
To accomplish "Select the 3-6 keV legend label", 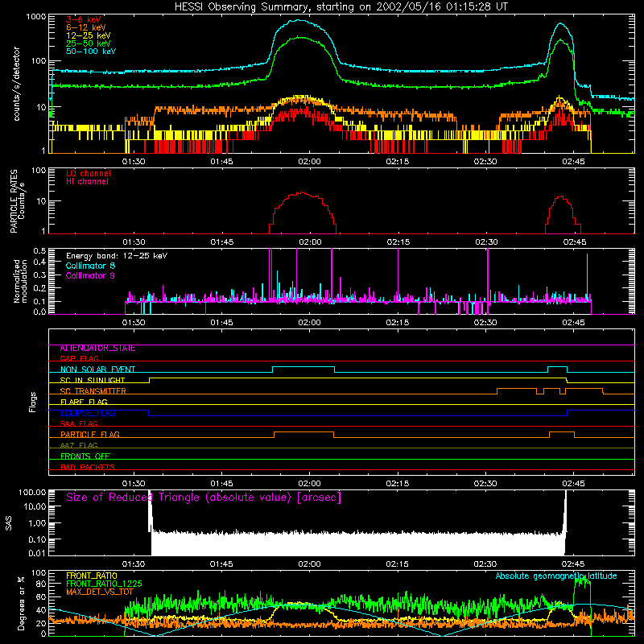I will pos(84,19).
